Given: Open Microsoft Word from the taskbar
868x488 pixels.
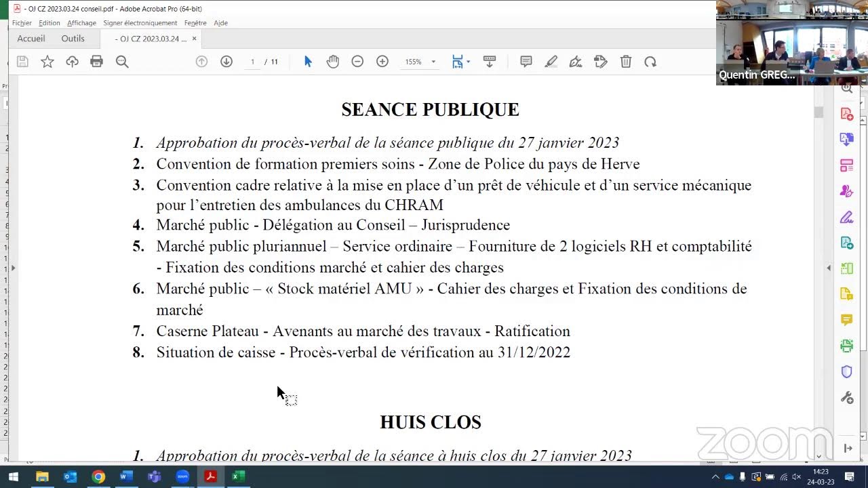Looking at the screenshot, I should [126, 476].
